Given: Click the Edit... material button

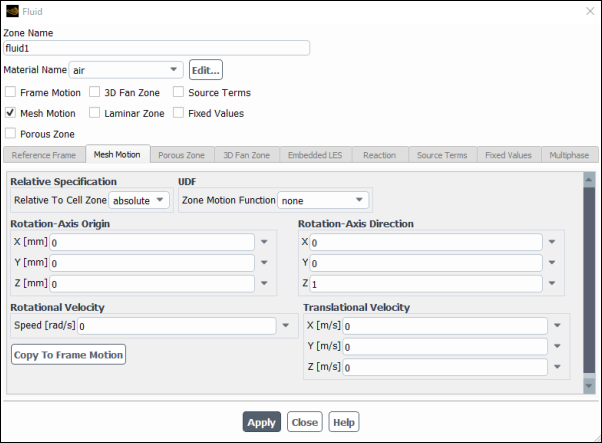Looking at the screenshot, I should [206, 70].
